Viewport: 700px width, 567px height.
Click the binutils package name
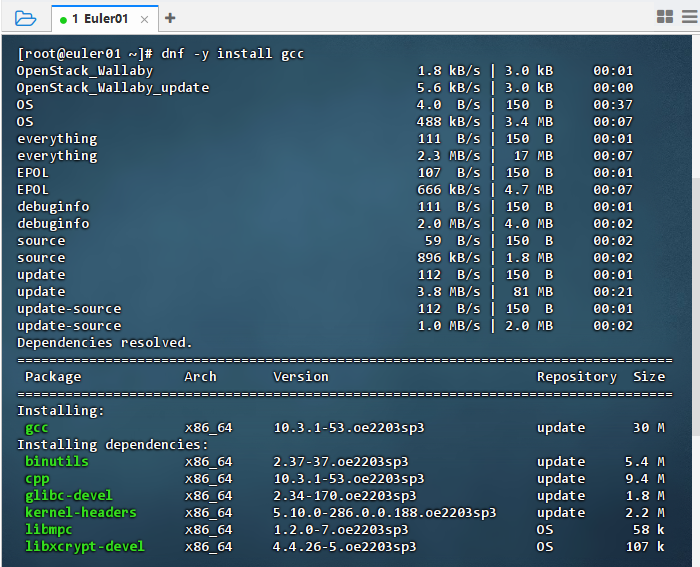point(56,461)
